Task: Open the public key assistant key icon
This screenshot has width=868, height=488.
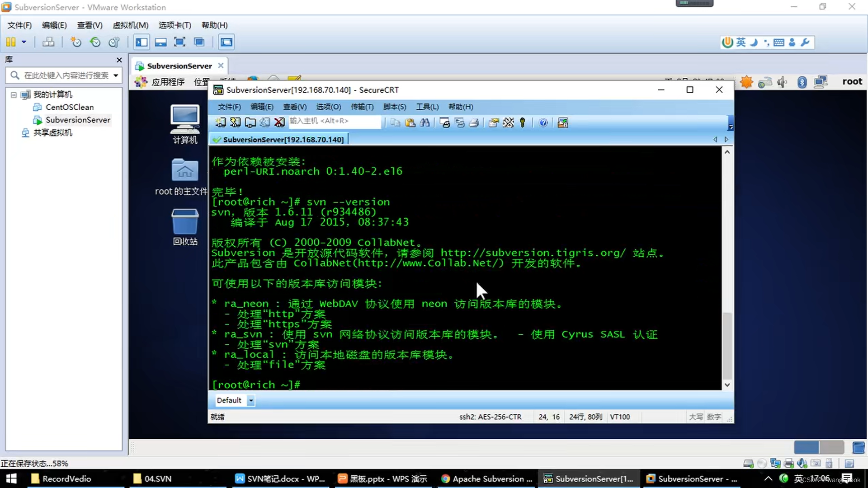Action: click(523, 122)
